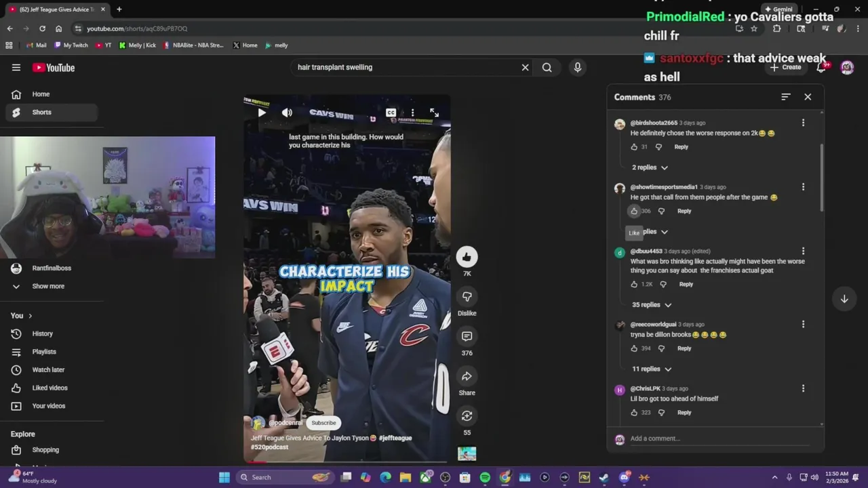Open the Short's three-dot more options

[412, 113]
